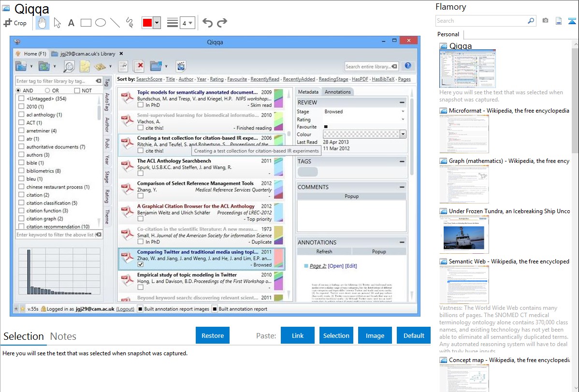Screen dimensions: 579x392
Task: Pick the rectangle drawing tool
Action: [86, 23]
